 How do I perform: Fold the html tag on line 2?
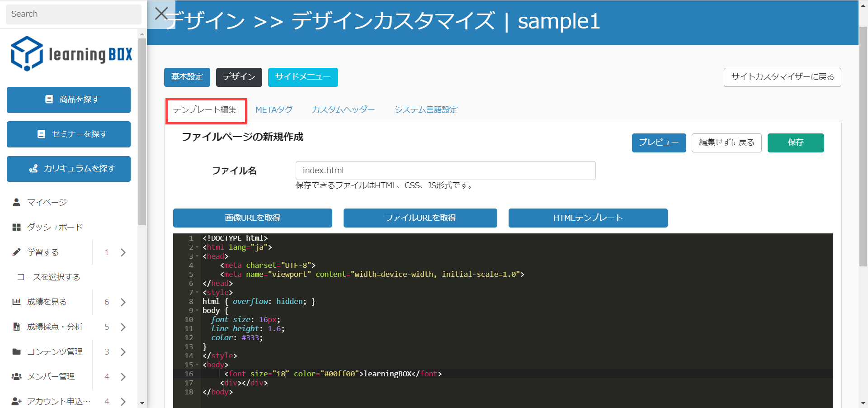[x=197, y=247]
